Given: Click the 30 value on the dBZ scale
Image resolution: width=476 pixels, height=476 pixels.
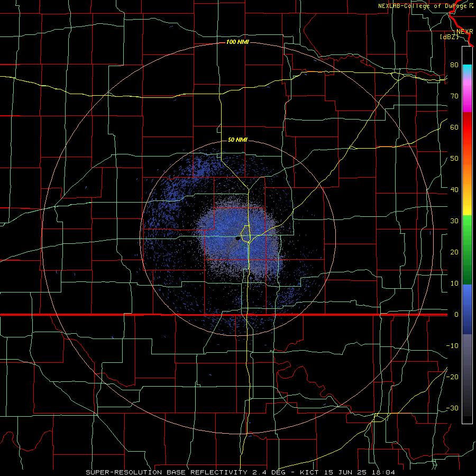Looking at the screenshot, I should tap(454, 221).
